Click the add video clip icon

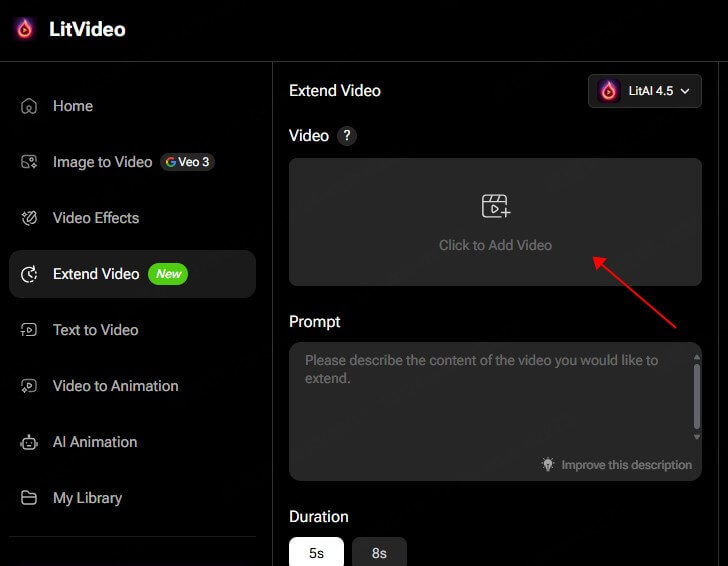click(495, 207)
